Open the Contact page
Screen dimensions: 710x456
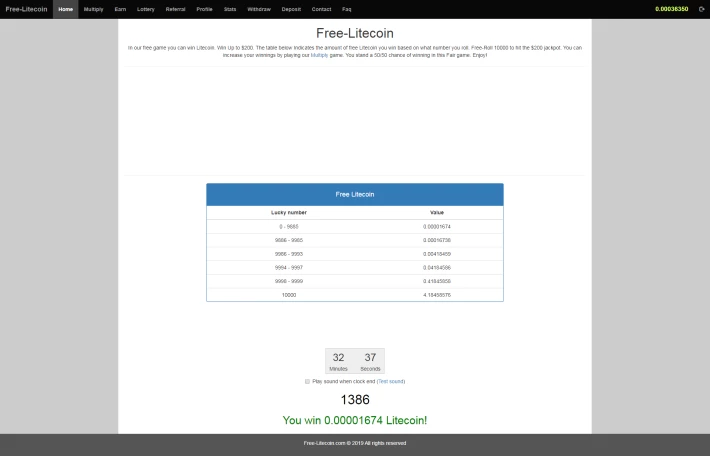click(x=321, y=9)
